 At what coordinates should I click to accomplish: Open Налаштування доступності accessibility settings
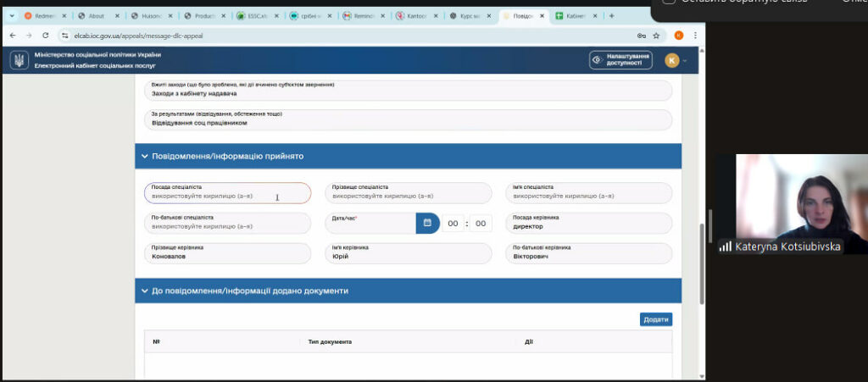click(620, 60)
